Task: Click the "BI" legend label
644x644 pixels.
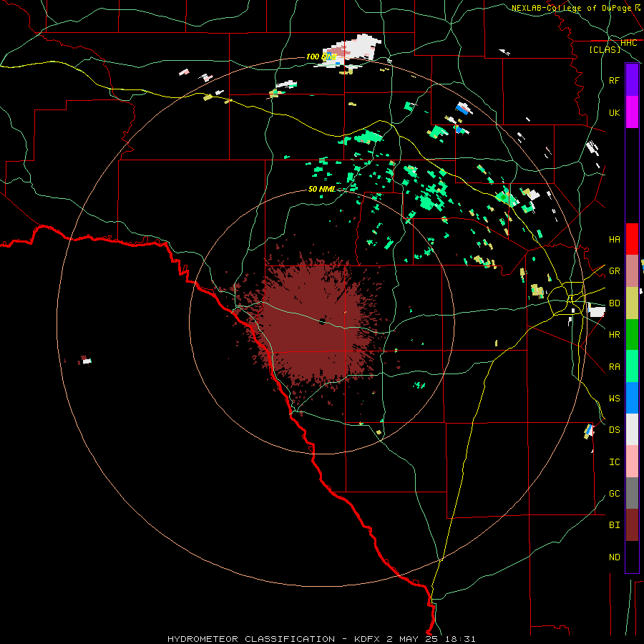Action: (615, 525)
